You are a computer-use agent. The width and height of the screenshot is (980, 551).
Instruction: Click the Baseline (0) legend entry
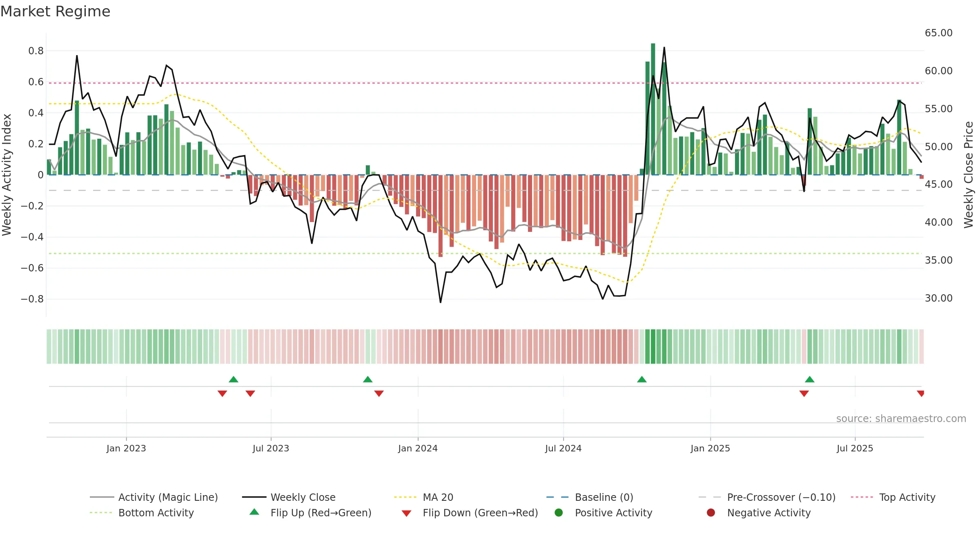[x=590, y=497]
